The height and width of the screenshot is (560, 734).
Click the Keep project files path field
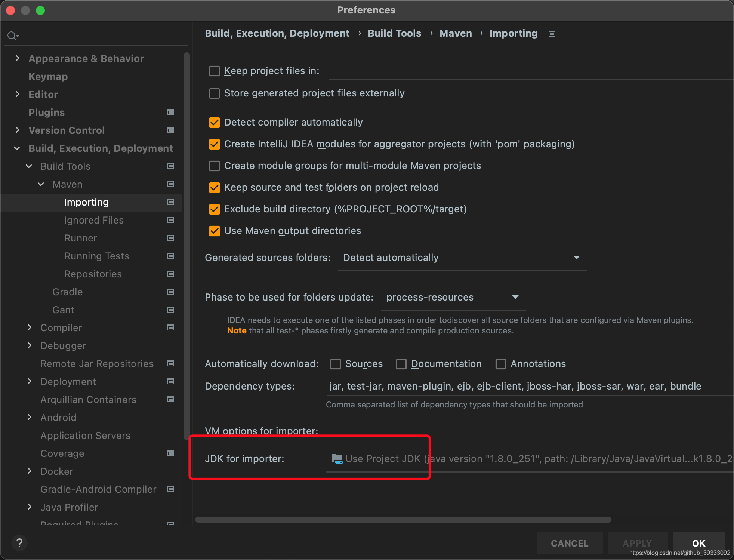(x=531, y=71)
